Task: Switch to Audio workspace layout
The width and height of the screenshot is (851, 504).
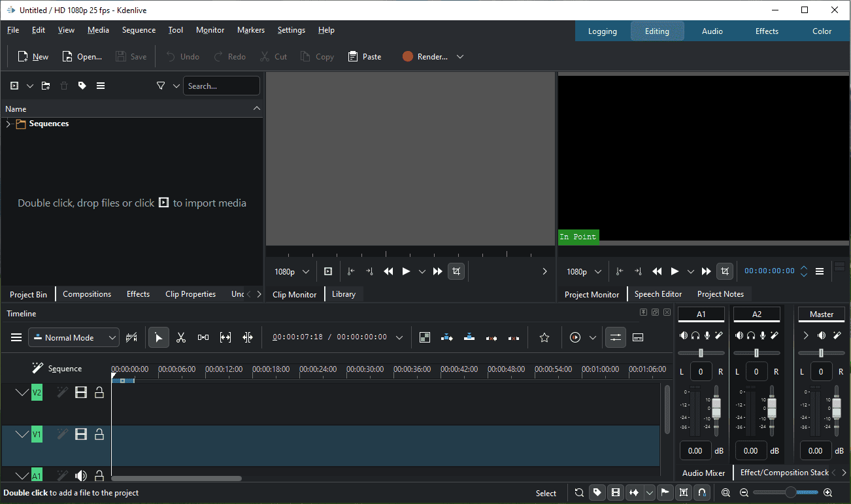Action: 712,31
